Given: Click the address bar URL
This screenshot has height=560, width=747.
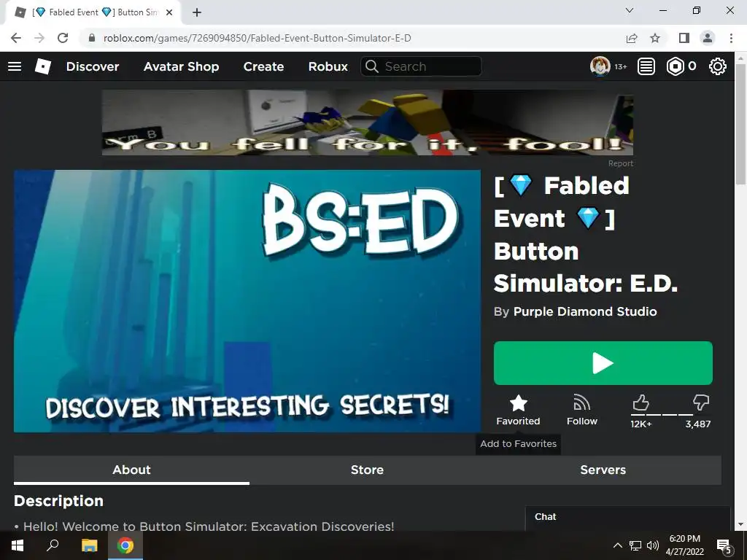Looking at the screenshot, I should (x=258, y=38).
